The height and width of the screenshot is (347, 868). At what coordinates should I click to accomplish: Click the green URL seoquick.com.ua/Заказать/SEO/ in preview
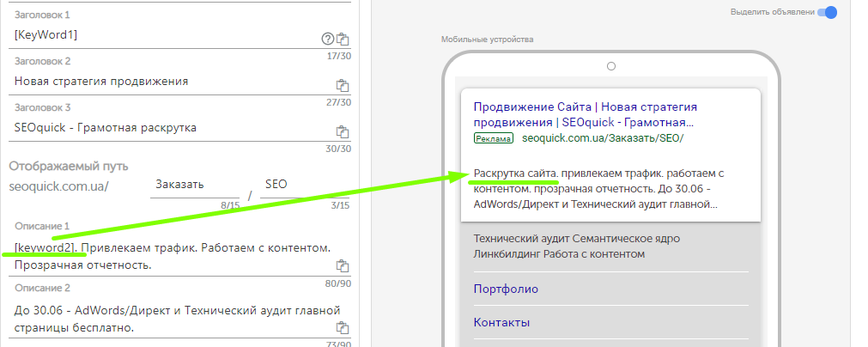[603, 138]
